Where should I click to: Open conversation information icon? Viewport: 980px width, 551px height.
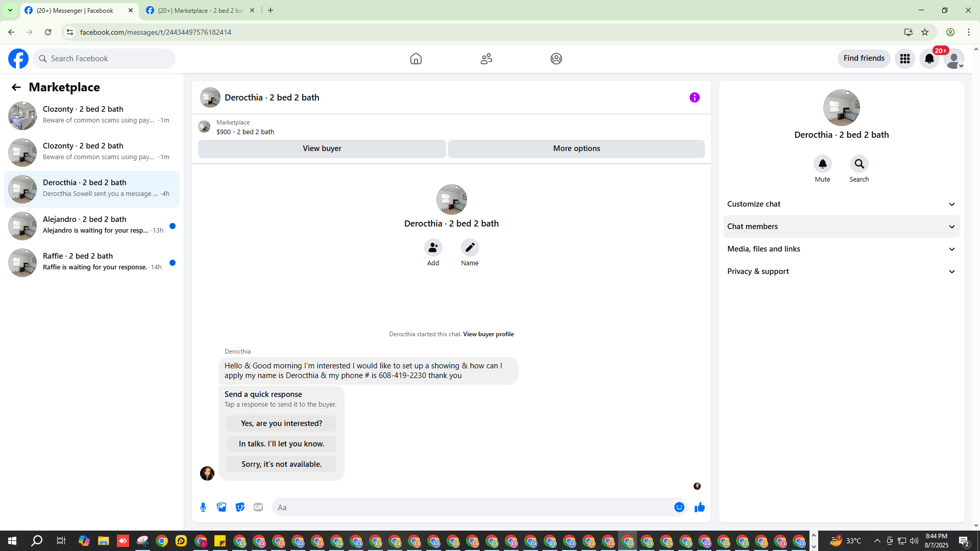695,97
